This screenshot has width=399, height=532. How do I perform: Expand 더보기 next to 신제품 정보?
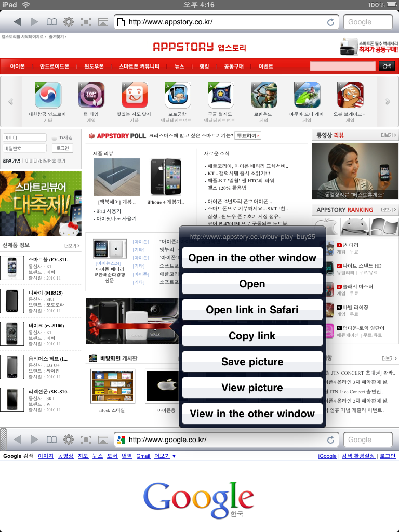point(72,245)
